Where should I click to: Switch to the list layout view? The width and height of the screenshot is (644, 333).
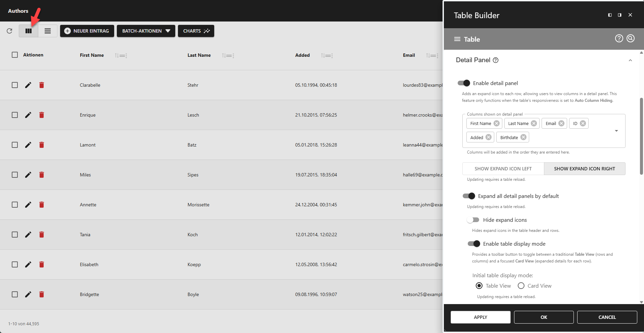click(48, 31)
